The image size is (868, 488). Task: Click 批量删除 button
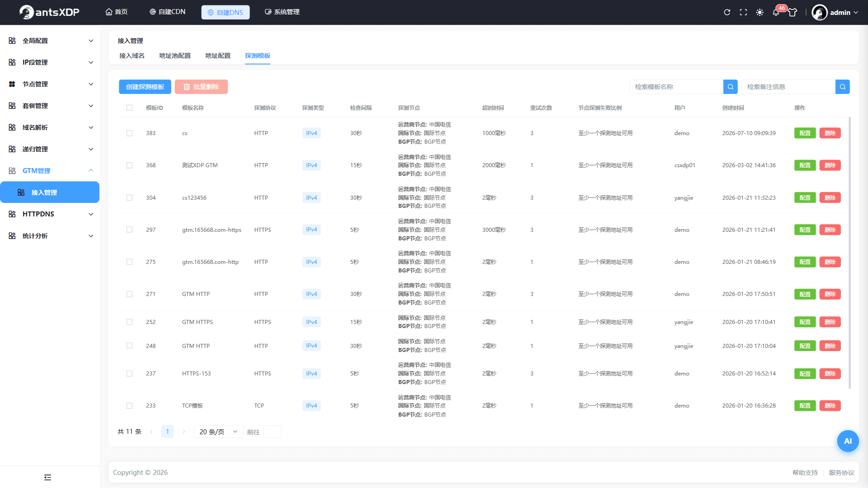pos(201,87)
